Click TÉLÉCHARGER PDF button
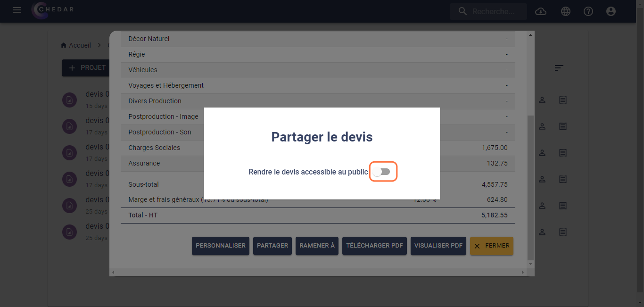 click(374, 246)
